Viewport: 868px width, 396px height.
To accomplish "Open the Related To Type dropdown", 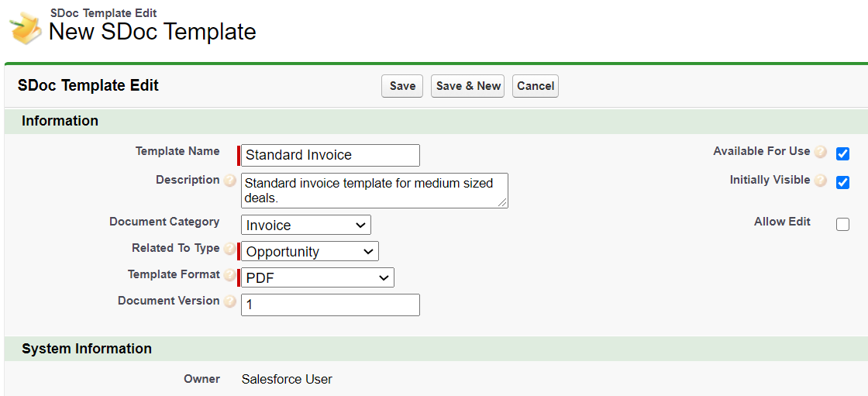I will point(310,251).
